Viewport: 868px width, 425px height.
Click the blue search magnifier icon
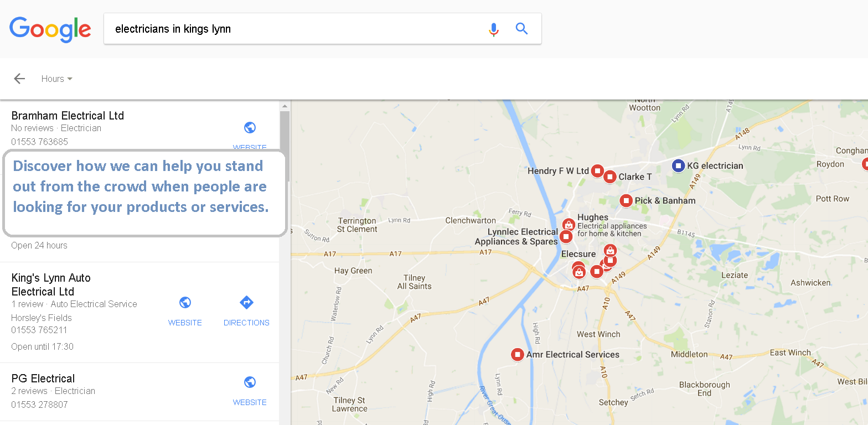[x=521, y=29]
